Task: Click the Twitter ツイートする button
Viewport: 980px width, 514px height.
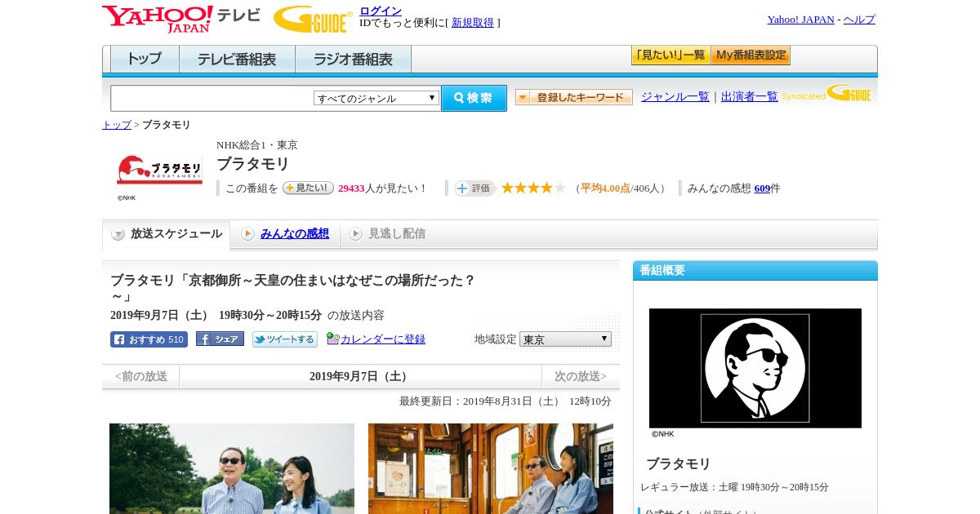Action: pos(285,339)
